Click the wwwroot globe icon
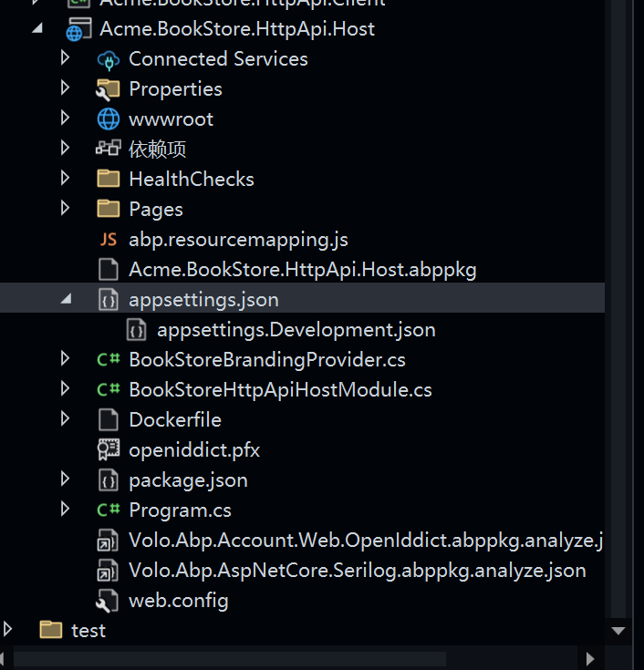The image size is (644, 670). 109,119
